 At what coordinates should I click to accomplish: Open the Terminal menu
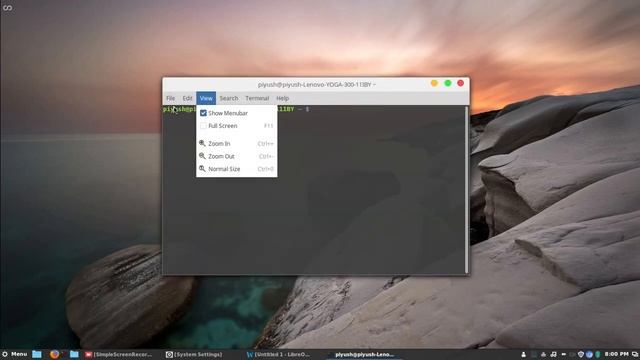click(x=257, y=98)
